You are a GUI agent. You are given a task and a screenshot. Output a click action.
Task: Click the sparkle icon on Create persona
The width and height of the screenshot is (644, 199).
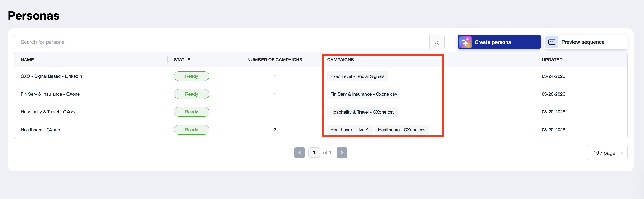tap(465, 42)
